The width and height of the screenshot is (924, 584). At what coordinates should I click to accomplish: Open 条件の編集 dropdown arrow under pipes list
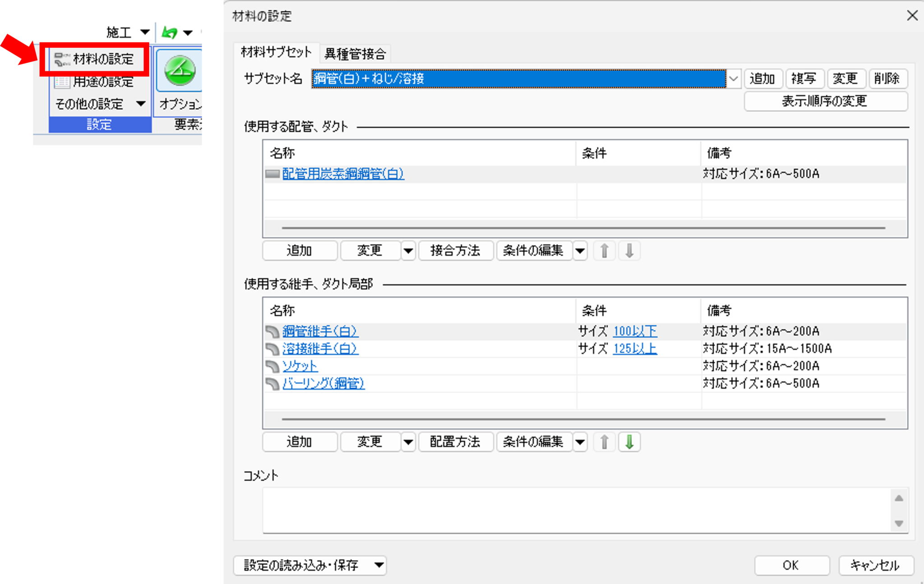click(580, 251)
